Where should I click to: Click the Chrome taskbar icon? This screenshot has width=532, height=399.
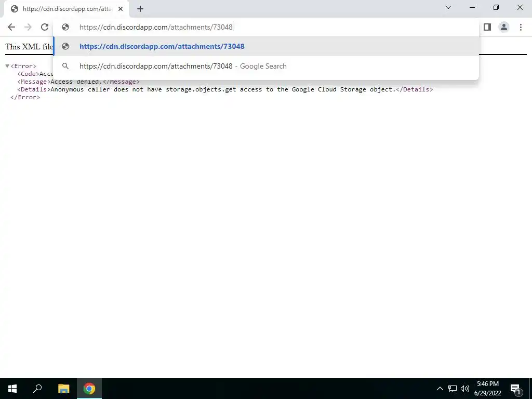[89, 389]
